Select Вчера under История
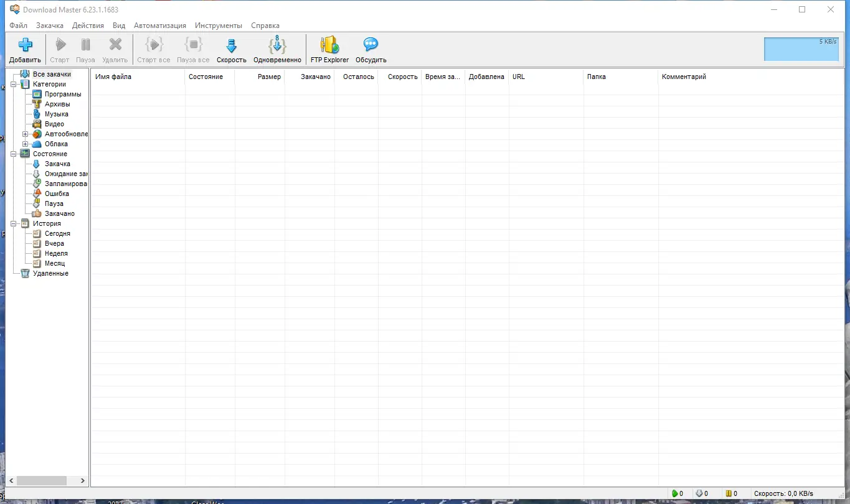850x504 pixels. point(54,243)
